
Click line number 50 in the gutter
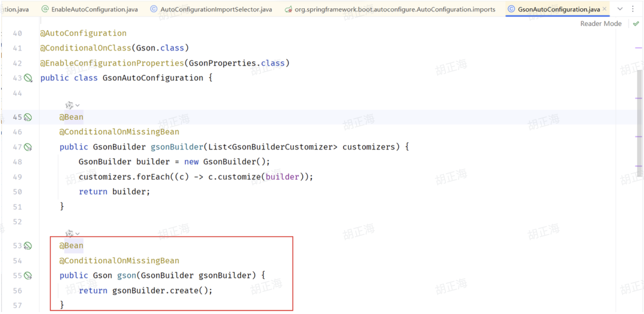[17, 192]
